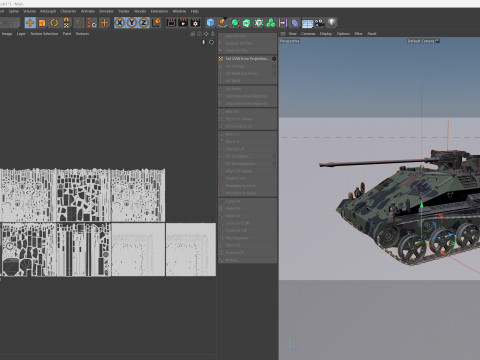Open the Help menu

pyautogui.click(x=195, y=11)
